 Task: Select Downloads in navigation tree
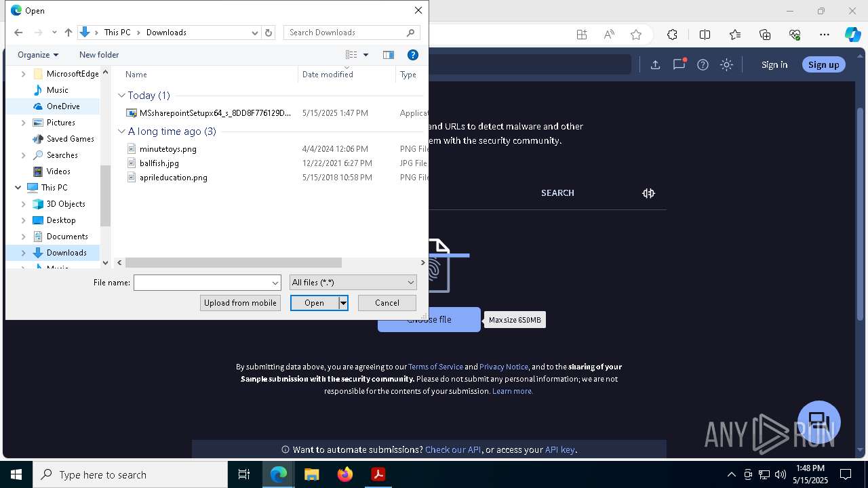(x=66, y=253)
